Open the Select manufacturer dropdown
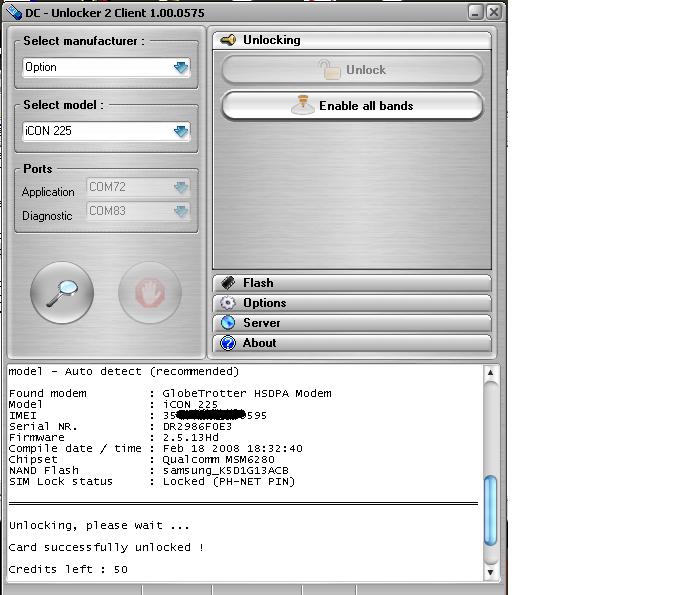Screen dimensions: 683x595 click(x=180, y=68)
